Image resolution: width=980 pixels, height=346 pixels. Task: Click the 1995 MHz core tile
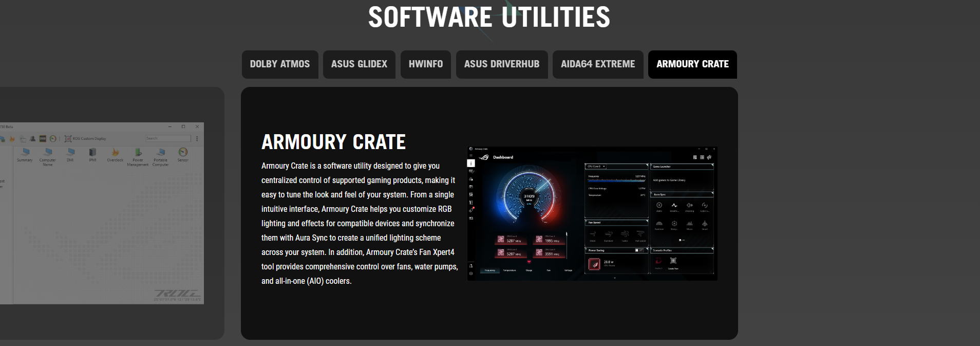[550, 239]
